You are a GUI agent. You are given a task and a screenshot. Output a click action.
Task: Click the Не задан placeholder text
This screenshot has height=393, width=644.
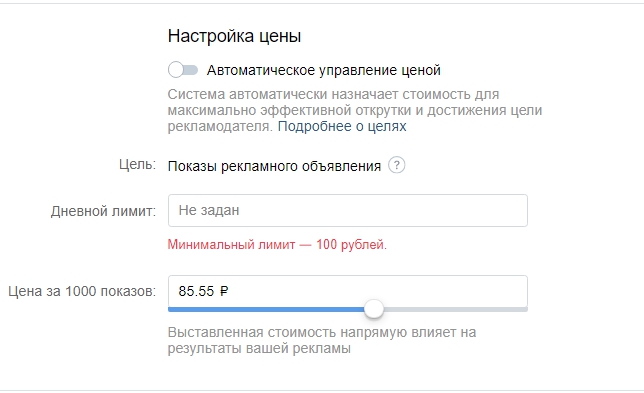click(209, 210)
